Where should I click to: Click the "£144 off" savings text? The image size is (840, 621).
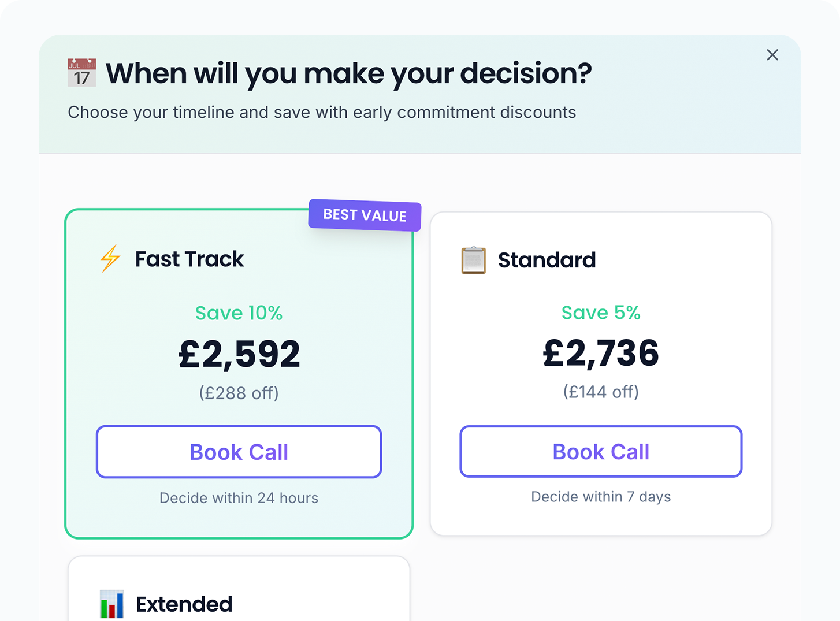[601, 392]
